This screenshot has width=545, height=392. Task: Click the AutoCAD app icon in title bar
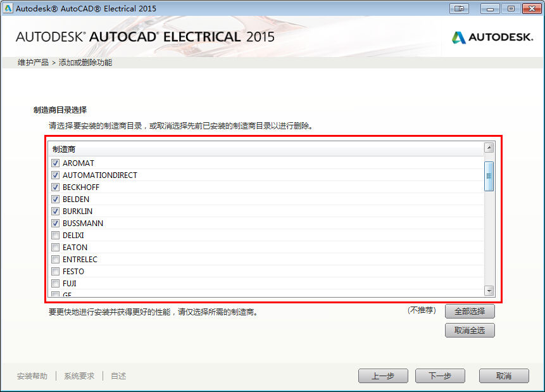click(8, 9)
